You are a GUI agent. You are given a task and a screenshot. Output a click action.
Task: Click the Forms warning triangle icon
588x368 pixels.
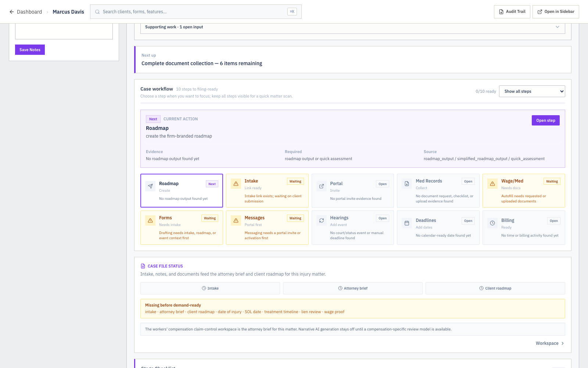pos(150,220)
